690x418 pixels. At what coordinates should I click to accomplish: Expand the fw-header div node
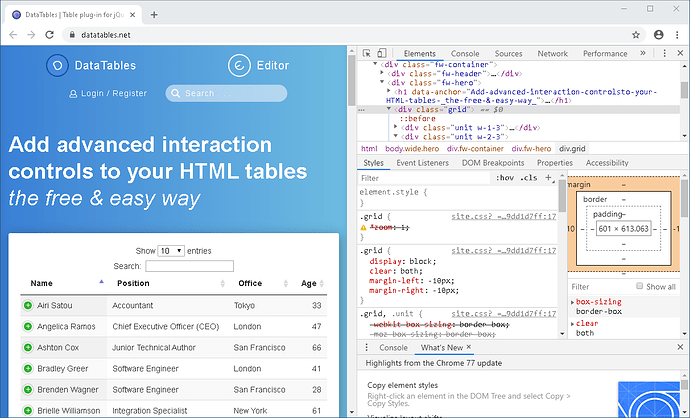point(382,73)
